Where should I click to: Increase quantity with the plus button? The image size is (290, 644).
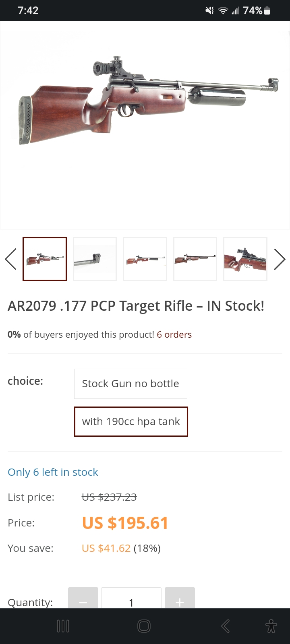coord(180,598)
